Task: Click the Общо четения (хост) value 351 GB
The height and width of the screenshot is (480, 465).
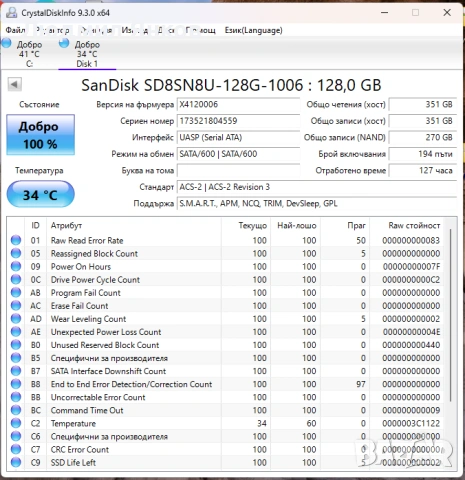Action: [x=422, y=105]
